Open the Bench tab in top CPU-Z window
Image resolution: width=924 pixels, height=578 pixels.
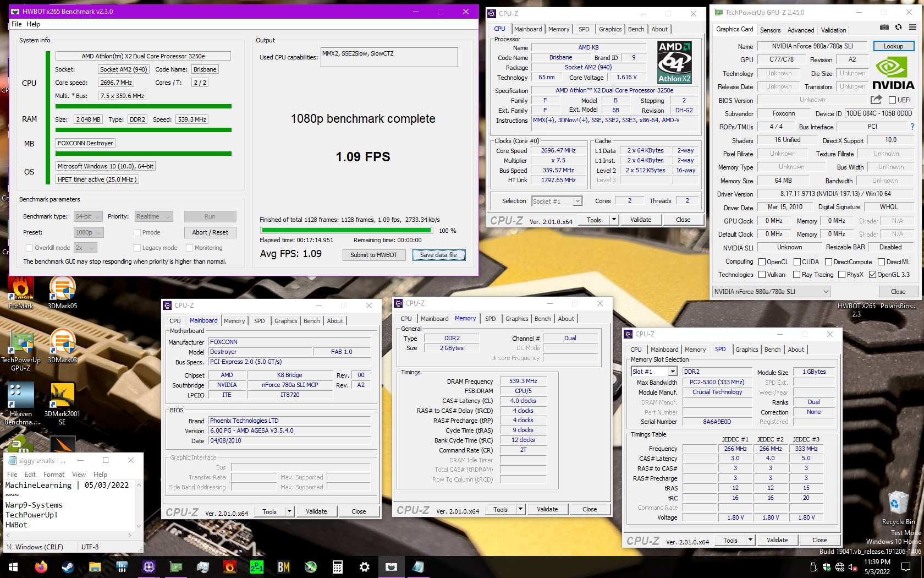click(636, 29)
